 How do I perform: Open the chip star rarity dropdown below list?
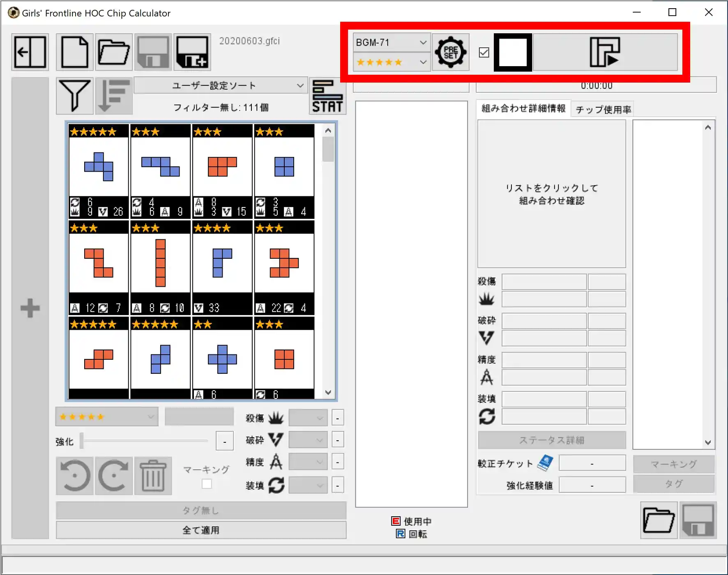point(107,417)
